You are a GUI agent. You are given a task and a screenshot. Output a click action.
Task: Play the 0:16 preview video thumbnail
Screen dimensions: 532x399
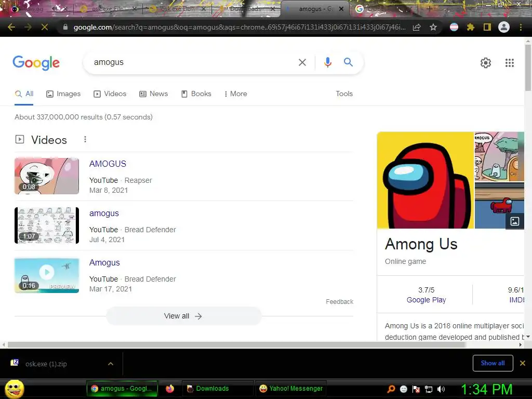[x=47, y=275]
